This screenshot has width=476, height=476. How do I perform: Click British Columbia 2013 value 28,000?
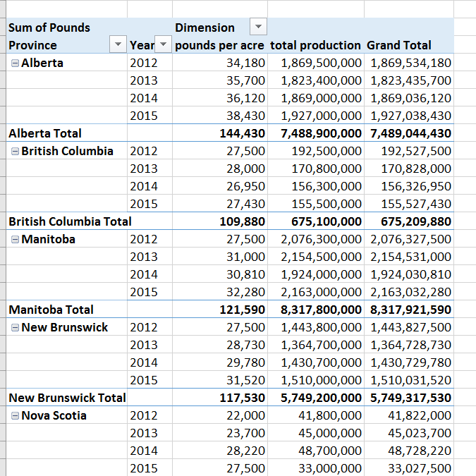point(245,169)
